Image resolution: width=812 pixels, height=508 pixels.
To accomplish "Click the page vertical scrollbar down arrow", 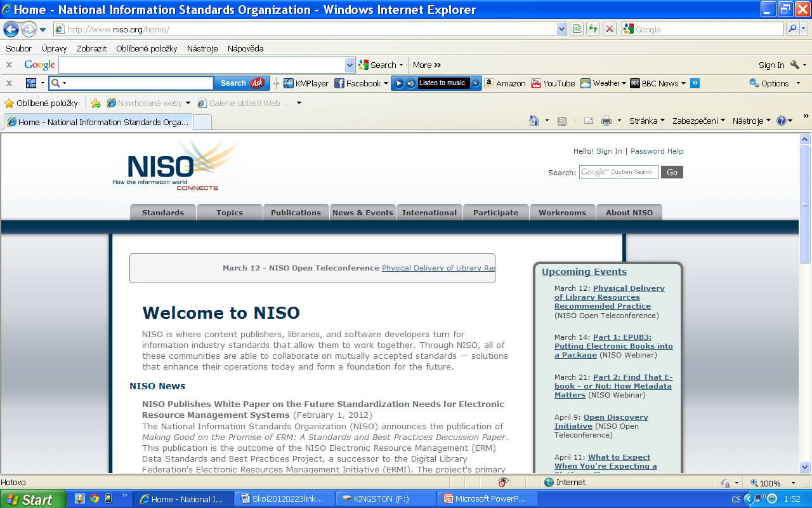I will coord(805,467).
